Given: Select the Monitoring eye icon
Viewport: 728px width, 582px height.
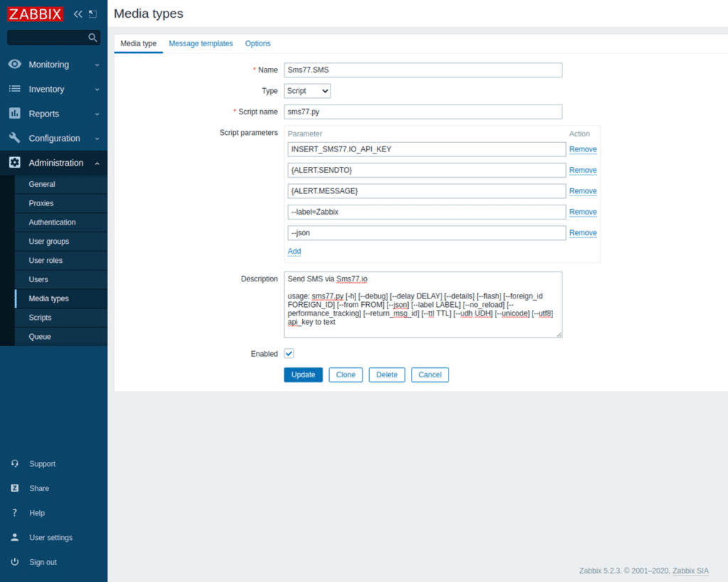Looking at the screenshot, I should (x=16, y=64).
